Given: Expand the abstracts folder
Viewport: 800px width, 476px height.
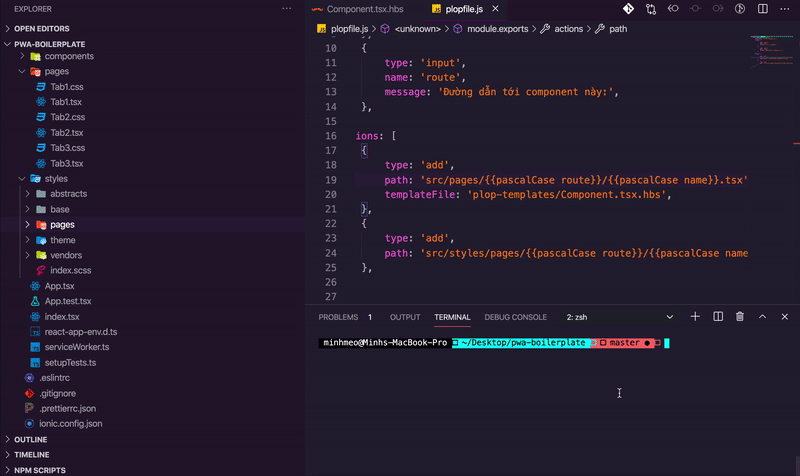Looking at the screenshot, I should (x=68, y=194).
